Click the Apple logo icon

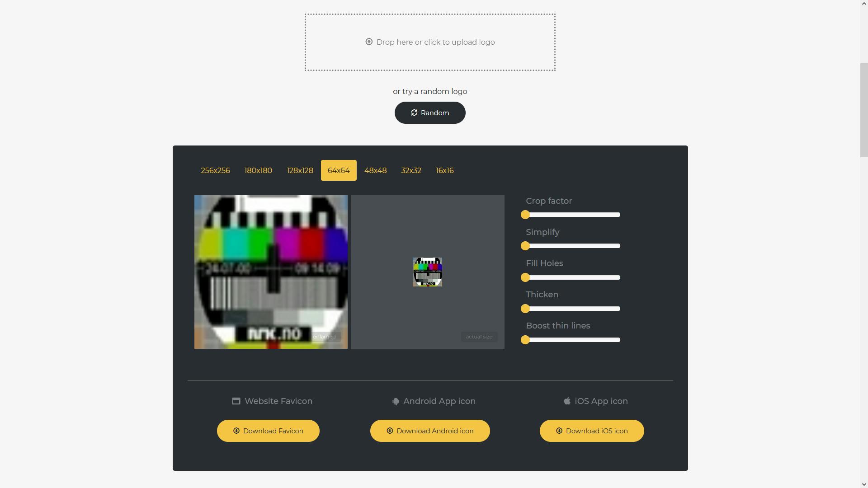(567, 401)
